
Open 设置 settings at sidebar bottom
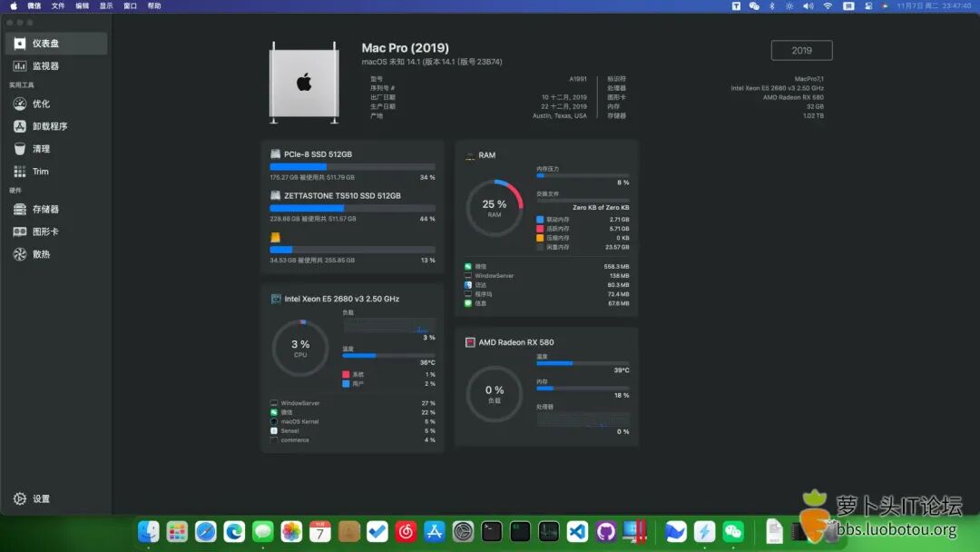pyautogui.click(x=32, y=498)
